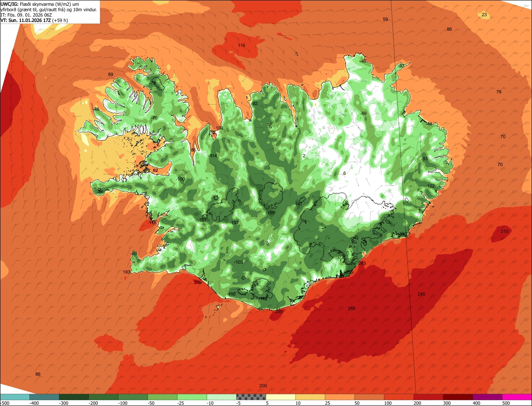Click the 200 value above the legend
Viewport: 532px width, 406px height.
coord(263,386)
